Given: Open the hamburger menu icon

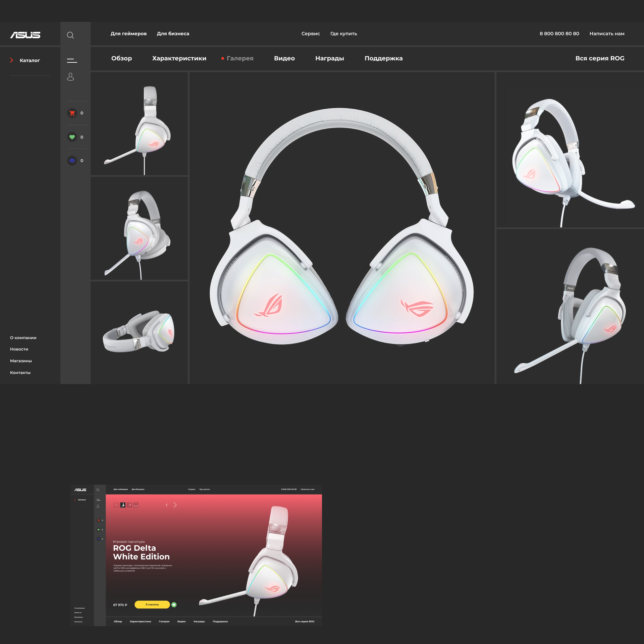Looking at the screenshot, I should 72,60.
